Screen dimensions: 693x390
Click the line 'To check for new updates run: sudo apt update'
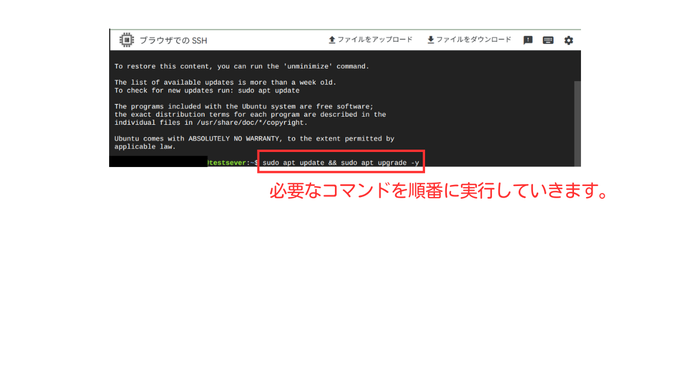[207, 91]
